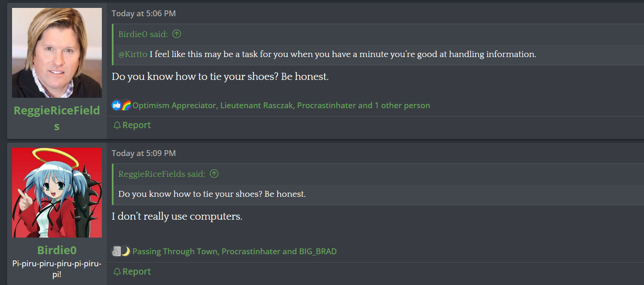
Task: Click the "Today at 5:09 PM" timestamp
Action: click(144, 153)
